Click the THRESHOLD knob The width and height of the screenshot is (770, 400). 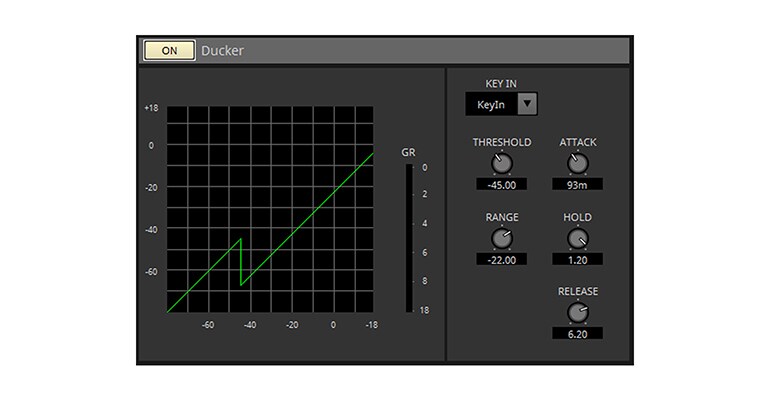tap(501, 164)
